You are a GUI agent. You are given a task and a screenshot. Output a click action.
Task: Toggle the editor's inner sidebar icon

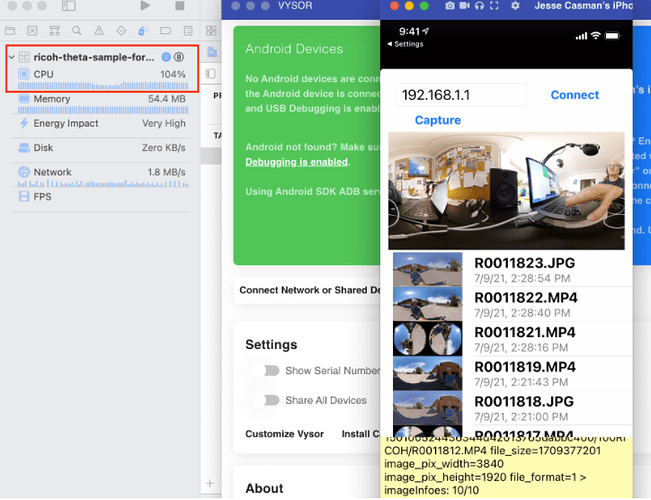[x=210, y=74]
